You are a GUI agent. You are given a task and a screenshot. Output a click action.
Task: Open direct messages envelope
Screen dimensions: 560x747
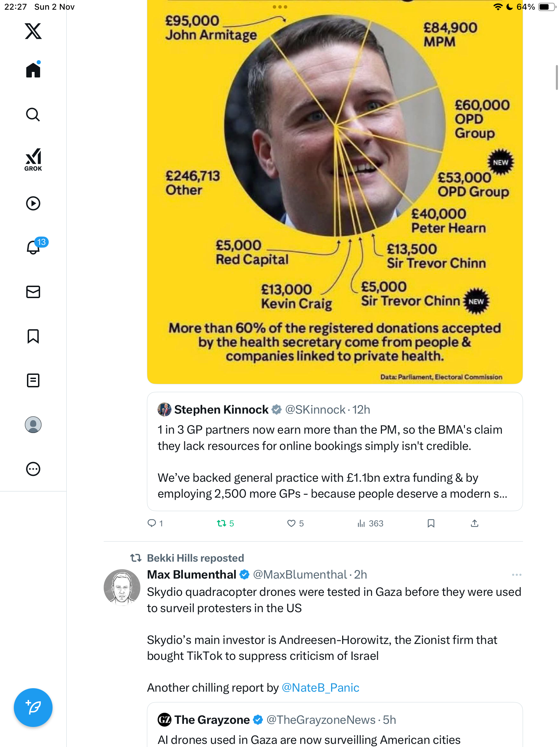coord(33,292)
